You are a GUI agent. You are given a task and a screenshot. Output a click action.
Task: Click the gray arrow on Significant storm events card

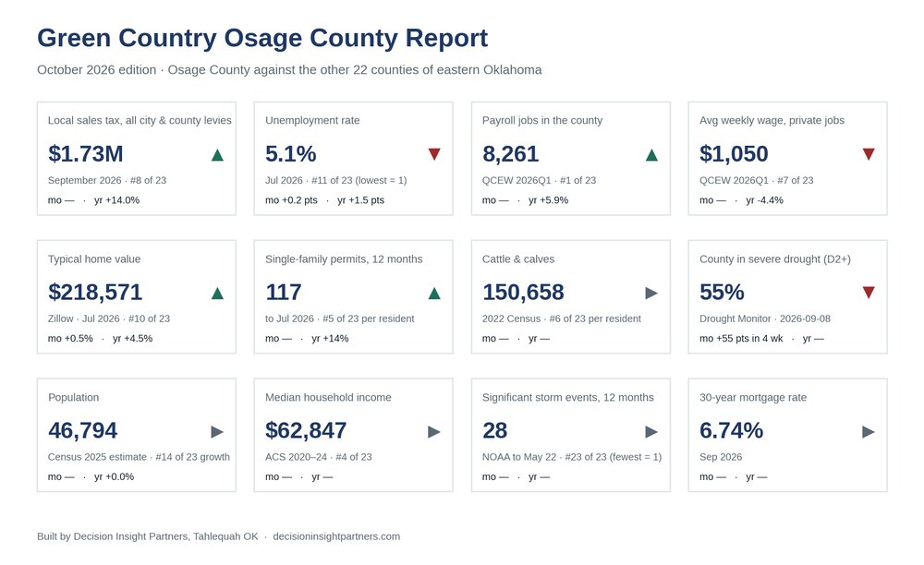click(x=651, y=432)
